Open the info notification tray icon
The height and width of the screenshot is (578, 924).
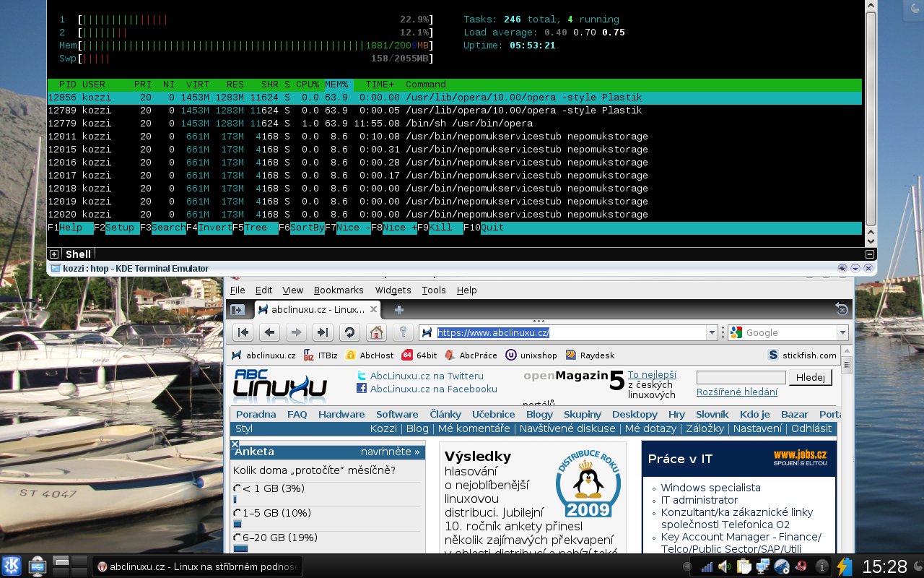pyautogui.click(x=821, y=566)
